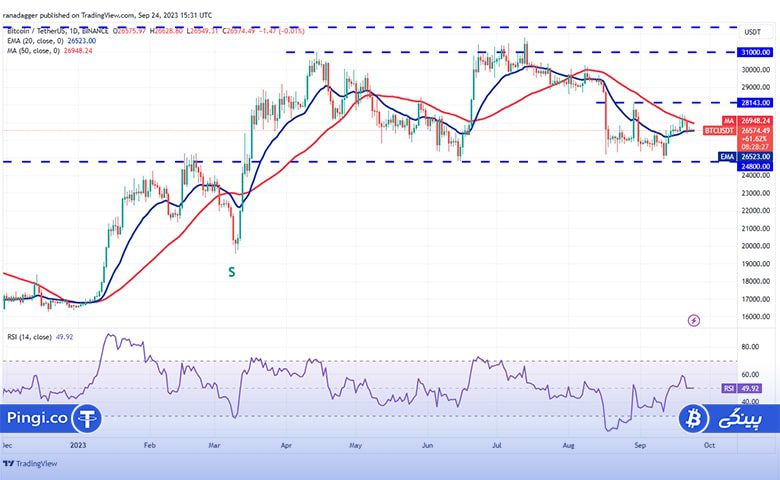780x480 pixels.
Task: Click the Mar date axis label
Action: pyautogui.click(x=214, y=445)
